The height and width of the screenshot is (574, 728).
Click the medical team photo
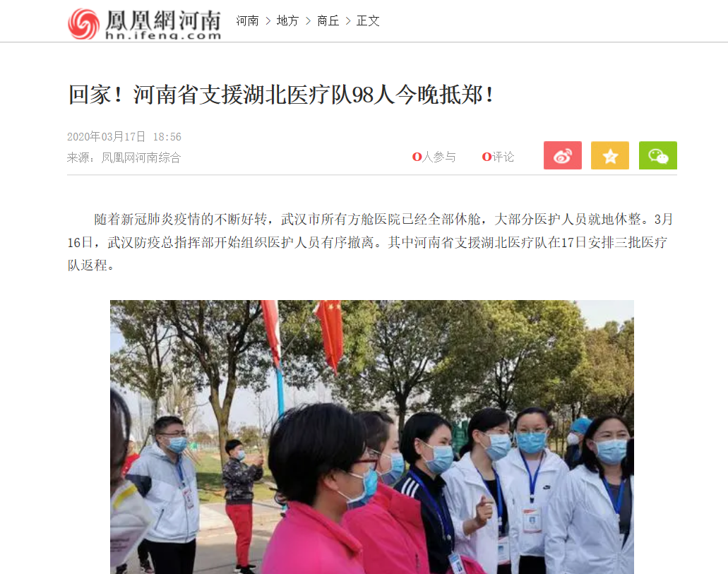click(x=372, y=437)
